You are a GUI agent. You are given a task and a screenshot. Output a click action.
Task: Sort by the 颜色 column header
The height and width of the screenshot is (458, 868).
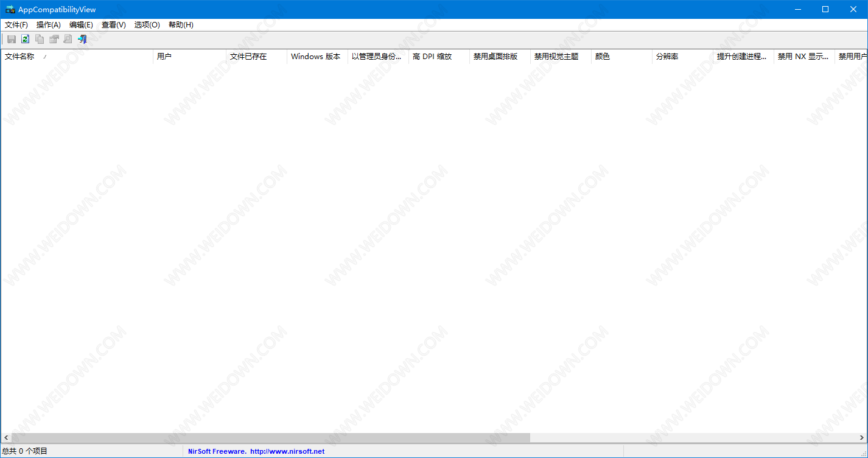tap(621, 57)
